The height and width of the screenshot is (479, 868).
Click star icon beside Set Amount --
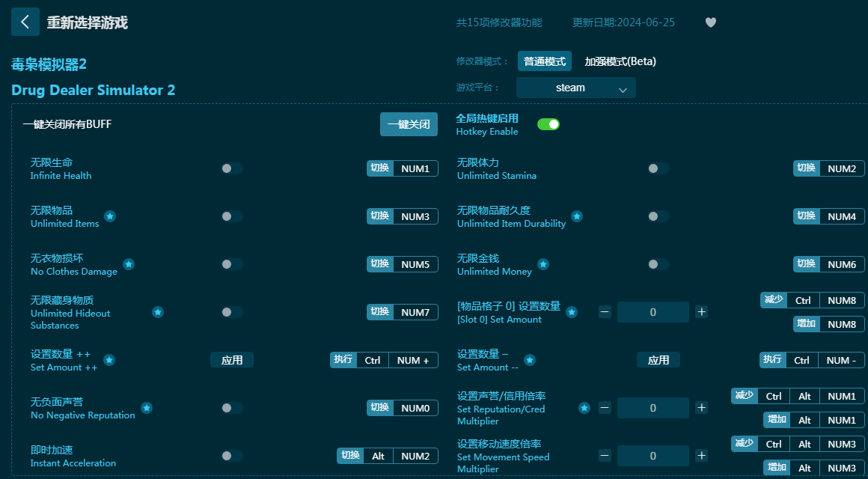pos(529,360)
